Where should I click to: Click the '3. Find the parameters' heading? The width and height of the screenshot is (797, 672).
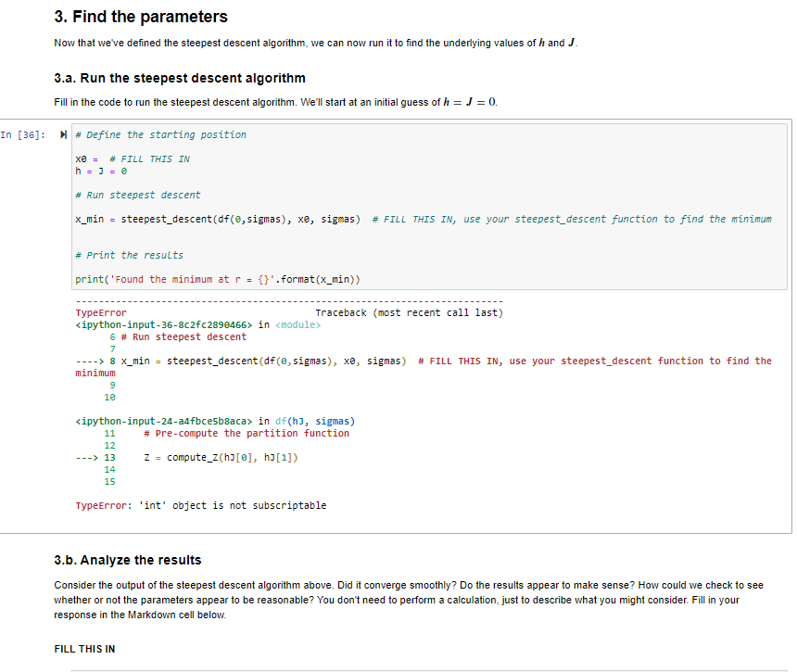click(x=141, y=17)
